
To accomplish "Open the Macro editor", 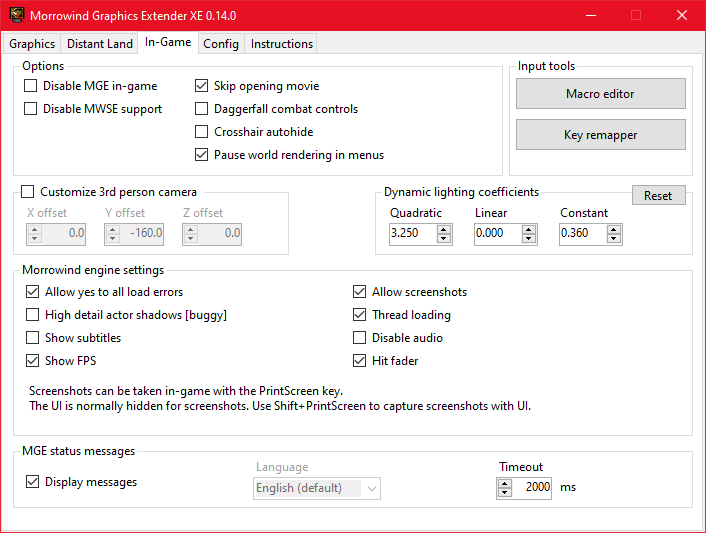I will 601,94.
